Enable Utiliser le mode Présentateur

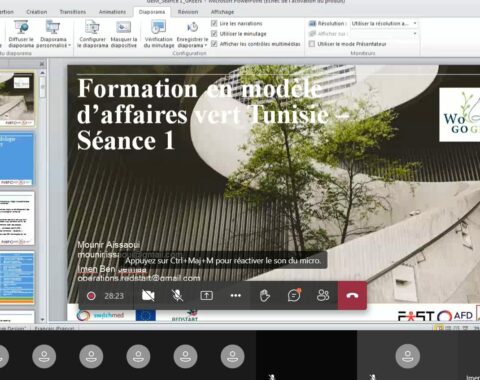312,44
